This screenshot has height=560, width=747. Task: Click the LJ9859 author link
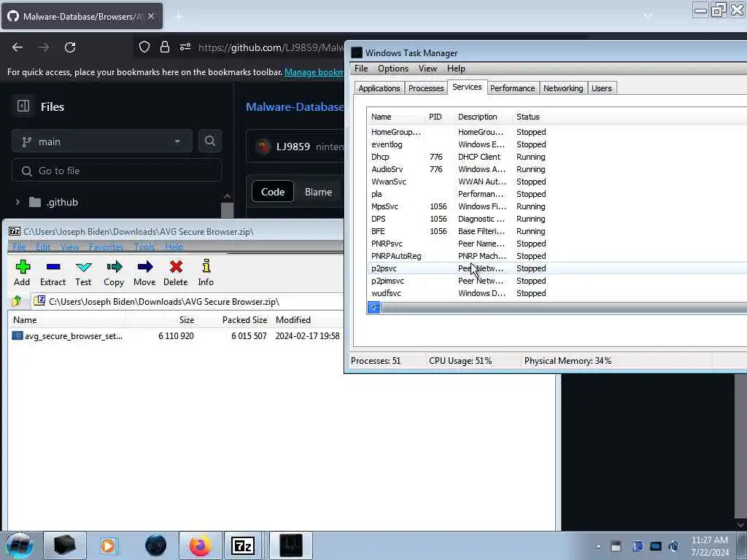click(x=293, y=147)
